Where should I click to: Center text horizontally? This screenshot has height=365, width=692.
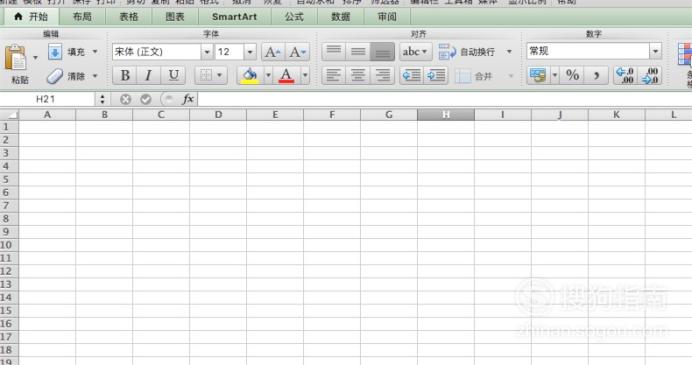pos(358,75)
